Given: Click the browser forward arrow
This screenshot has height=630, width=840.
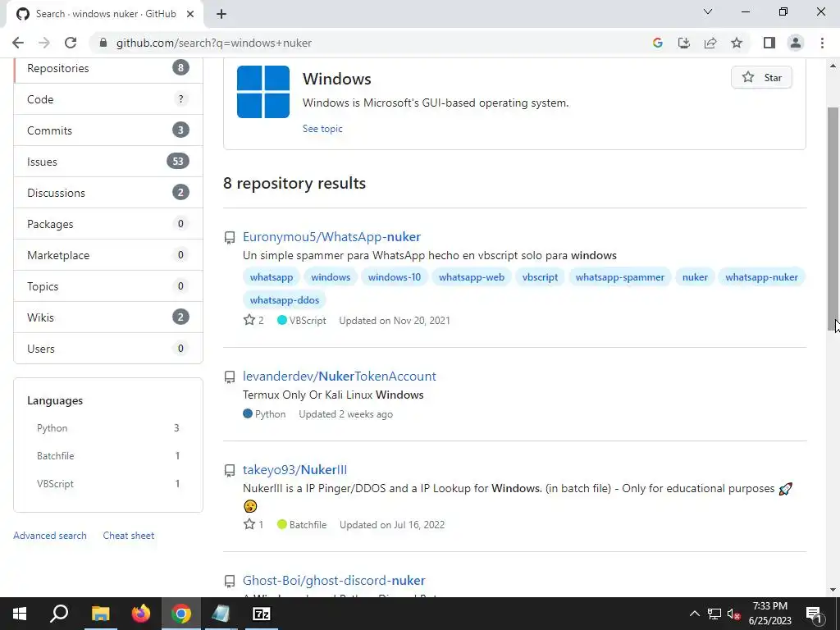Looking at the screenshot, I should point(44,43).
